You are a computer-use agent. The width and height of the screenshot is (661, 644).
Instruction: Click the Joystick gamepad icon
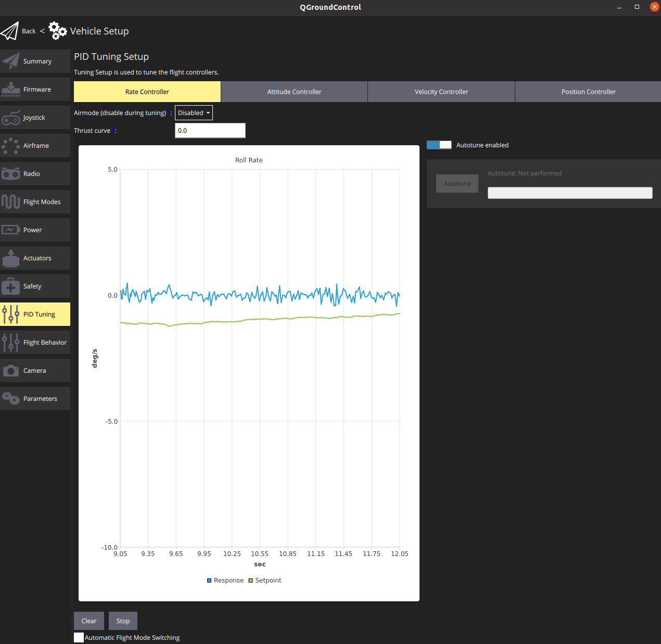10,117
